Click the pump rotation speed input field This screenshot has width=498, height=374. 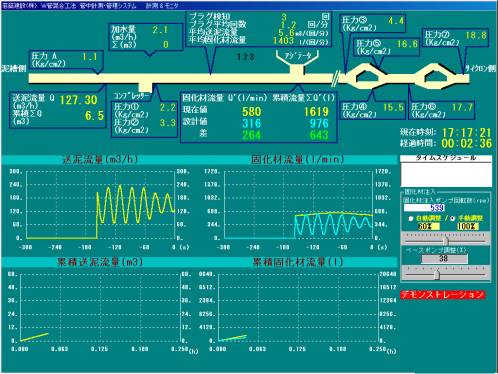[424, 208]
